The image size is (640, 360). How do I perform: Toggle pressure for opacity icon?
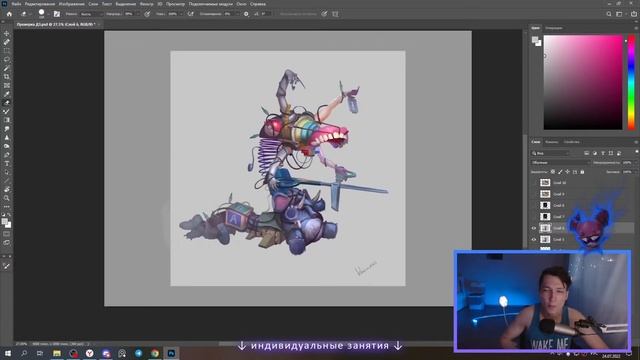click(147, 14)
